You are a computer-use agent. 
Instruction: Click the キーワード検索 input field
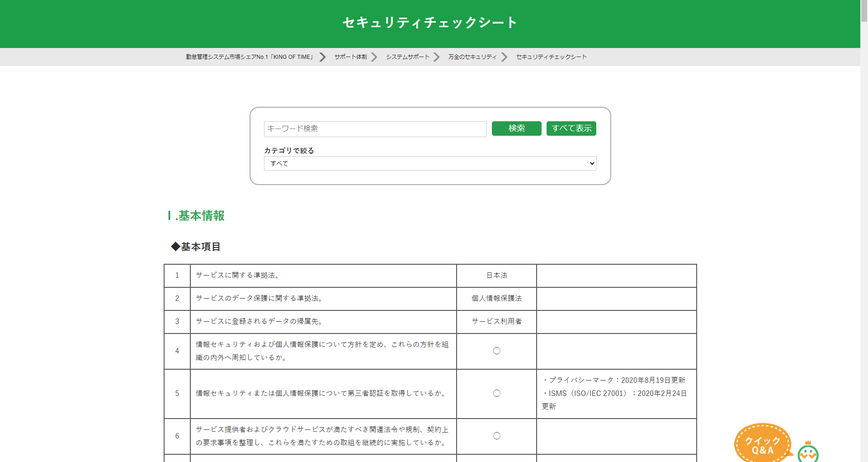click(x=375, y=129)
